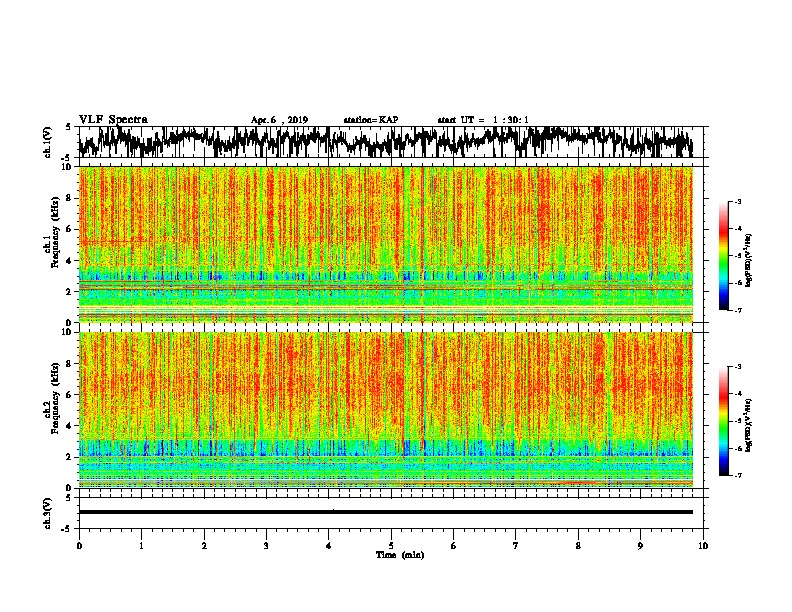Click the "4" kHz tick of ch.2 spectrogram
Image resolution: width=792 pixels, height=612 pixels.
tap(70, 426)
